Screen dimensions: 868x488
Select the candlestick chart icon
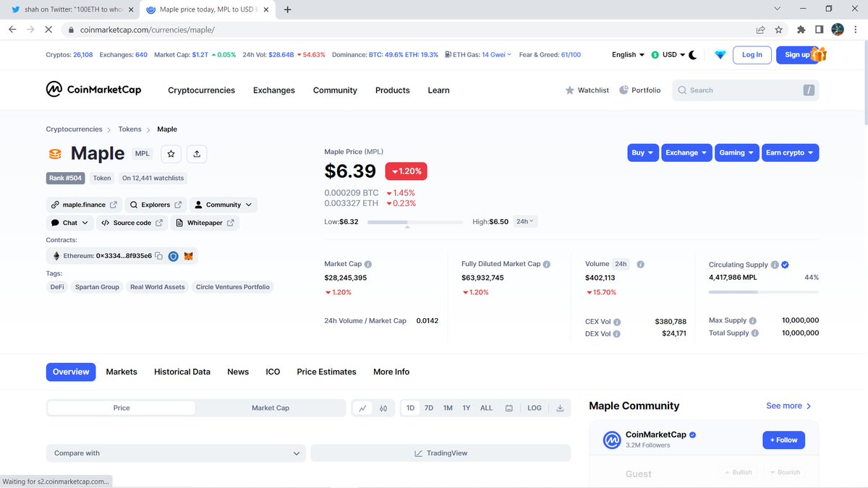[383, 408]
